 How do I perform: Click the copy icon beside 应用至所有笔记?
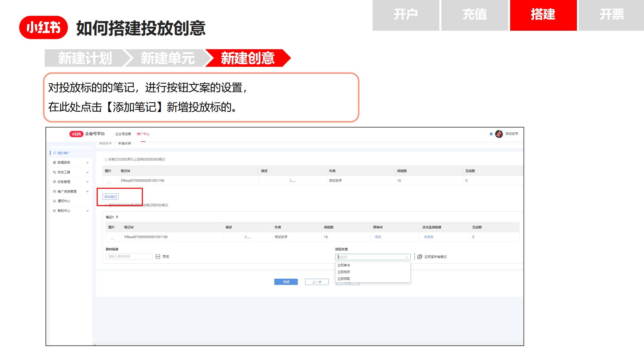[x=419, y=256]
